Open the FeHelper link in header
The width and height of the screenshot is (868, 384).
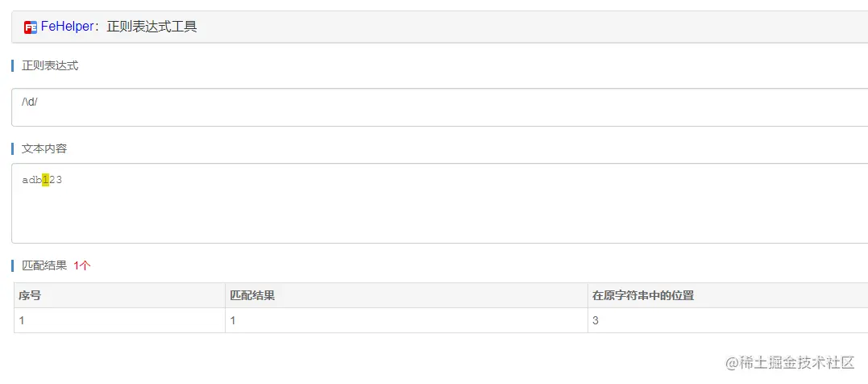coord(67,27)
